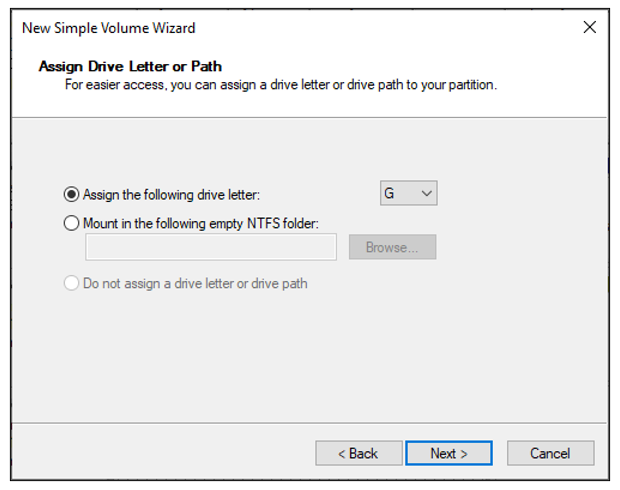The image size is (620, 490).
Task: Click the Assign Drive Letter or Path heading
Action: coord(130,66)
